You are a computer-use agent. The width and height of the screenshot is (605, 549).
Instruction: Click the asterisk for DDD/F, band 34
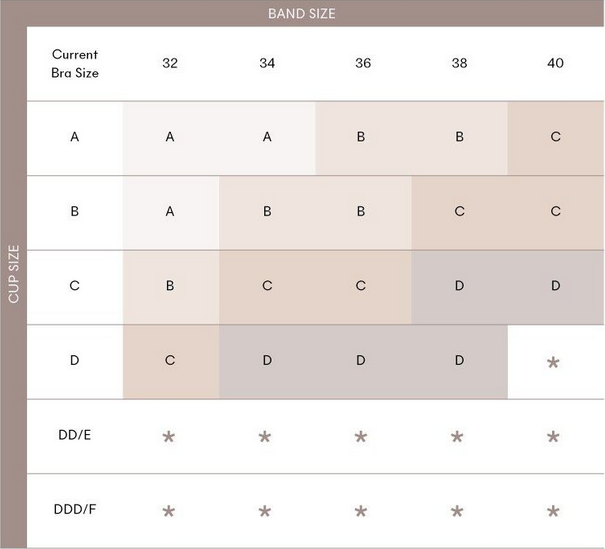click(265, 512)
